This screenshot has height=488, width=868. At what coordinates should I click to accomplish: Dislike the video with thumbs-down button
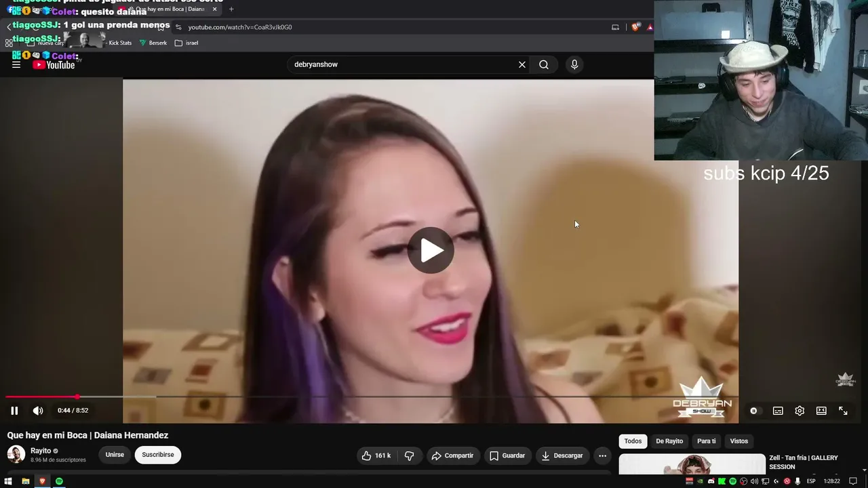click(409, 455)
